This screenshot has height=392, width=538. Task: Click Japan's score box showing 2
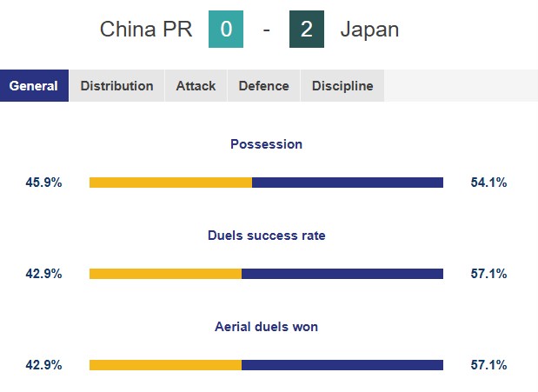tap(306, 30)
